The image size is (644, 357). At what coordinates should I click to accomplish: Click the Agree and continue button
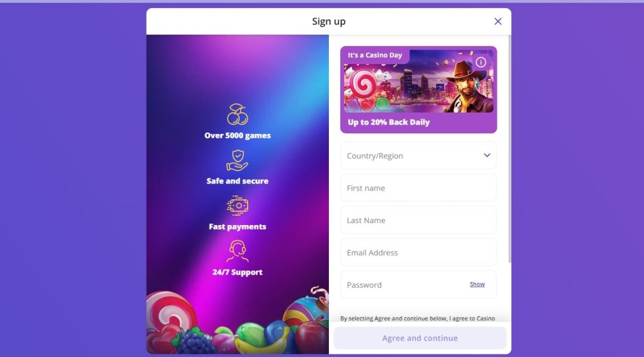point(419,338)
